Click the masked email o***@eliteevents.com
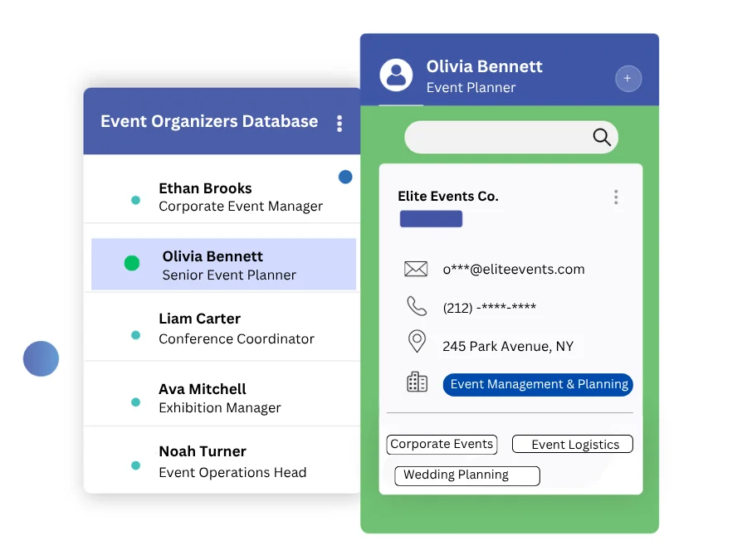 click(x=514, y=269)
